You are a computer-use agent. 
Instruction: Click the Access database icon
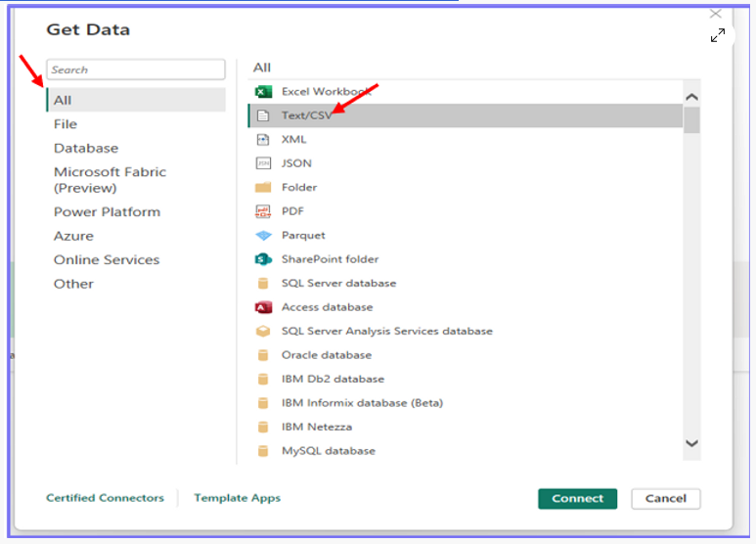263,307
